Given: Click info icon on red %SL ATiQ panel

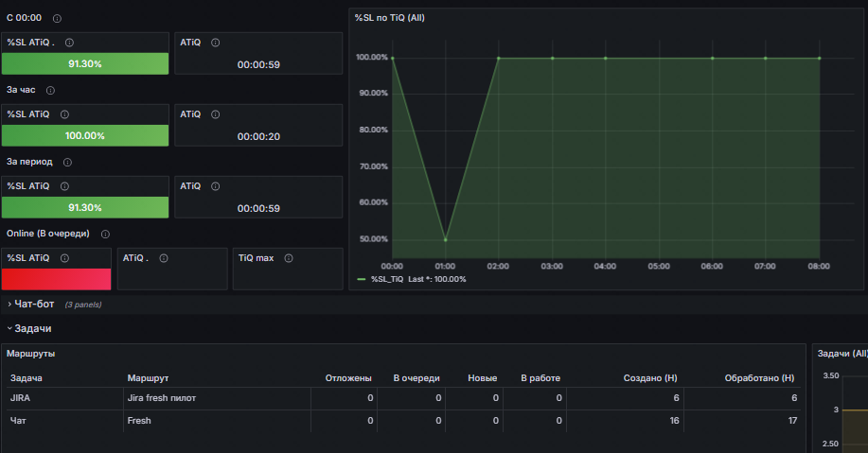Looking at the screenshot, I should point(64,258).
